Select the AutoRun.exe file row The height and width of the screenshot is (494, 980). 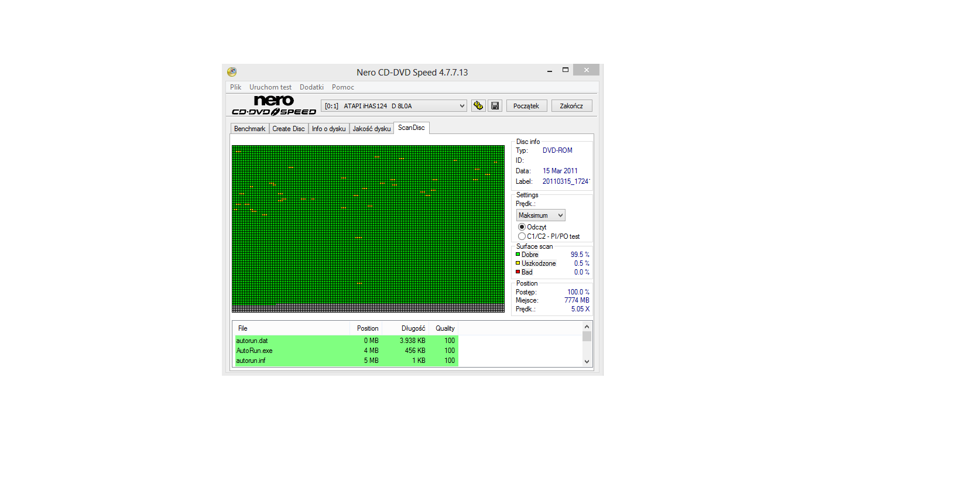pyautogui.click(x=347, y=351)
